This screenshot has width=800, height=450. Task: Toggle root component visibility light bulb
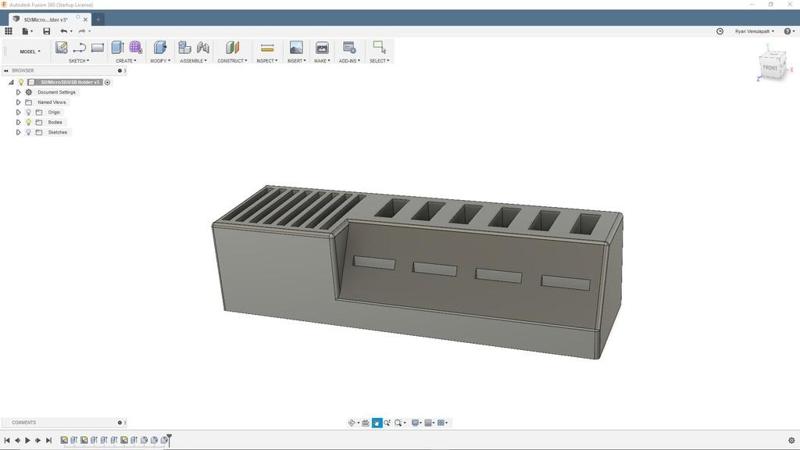click(x=21, y=82)
